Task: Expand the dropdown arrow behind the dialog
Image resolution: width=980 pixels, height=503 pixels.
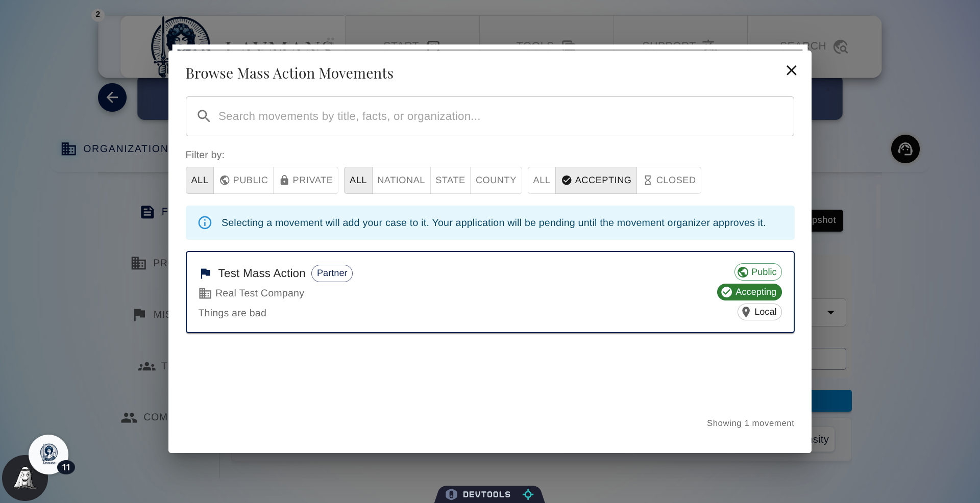Action: pyautogui.click(x=831, y=312)
